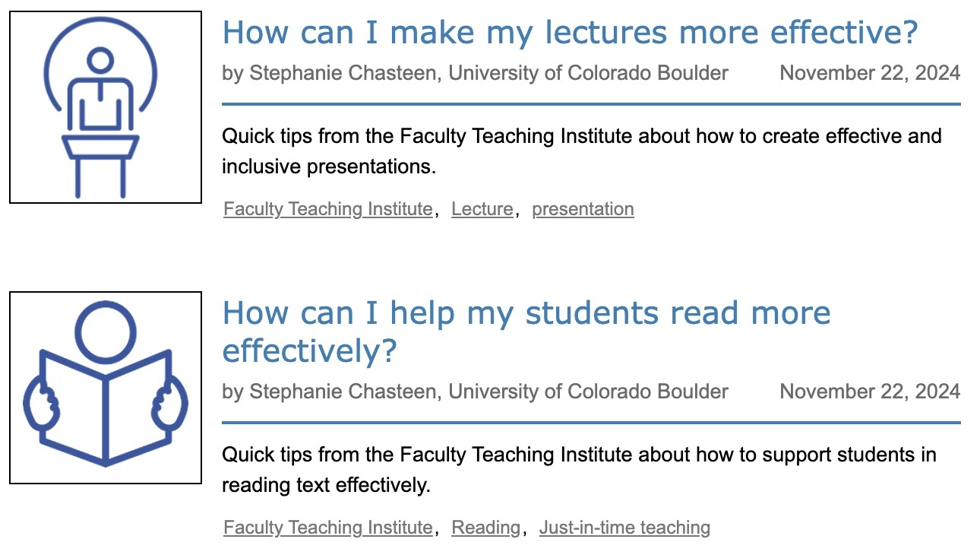
Task: Click the November 22, 2024 date on reading article
Action: (870, 392)
